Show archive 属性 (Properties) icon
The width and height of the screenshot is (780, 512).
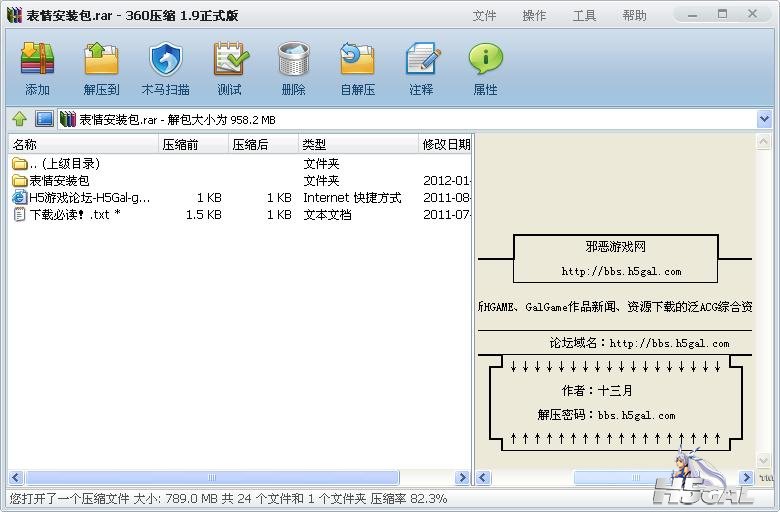coord(485,62)
